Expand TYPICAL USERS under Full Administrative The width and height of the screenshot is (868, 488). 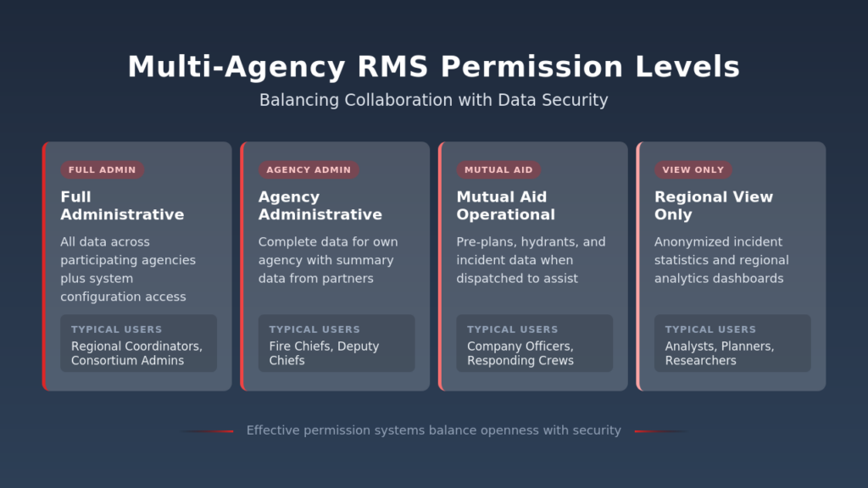pos(138,343)
